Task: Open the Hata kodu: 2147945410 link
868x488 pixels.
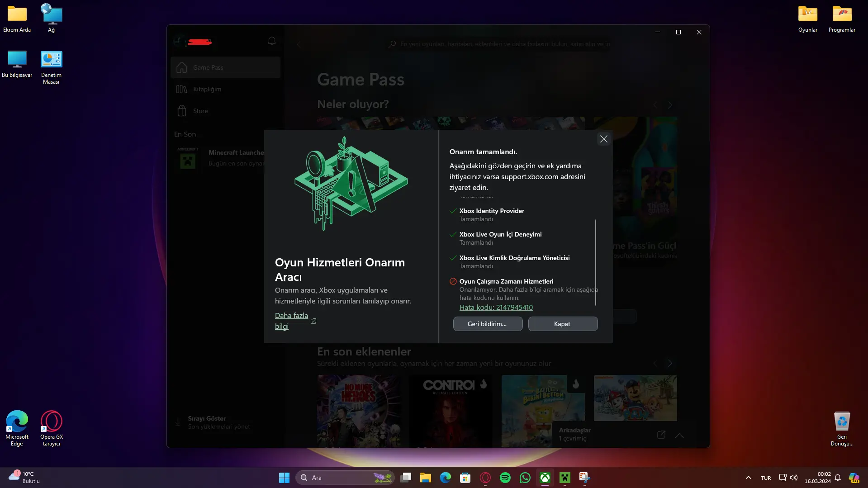Action: click(x=496, y=307)
